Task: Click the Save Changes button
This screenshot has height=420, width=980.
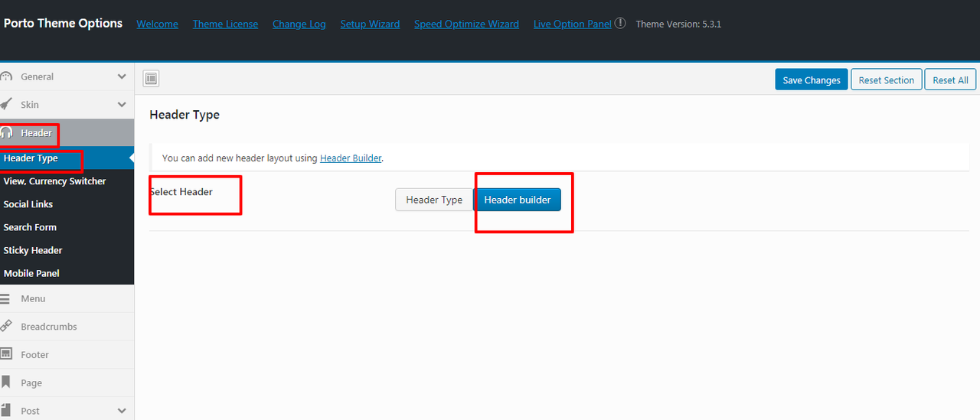Action: (812, 80)
